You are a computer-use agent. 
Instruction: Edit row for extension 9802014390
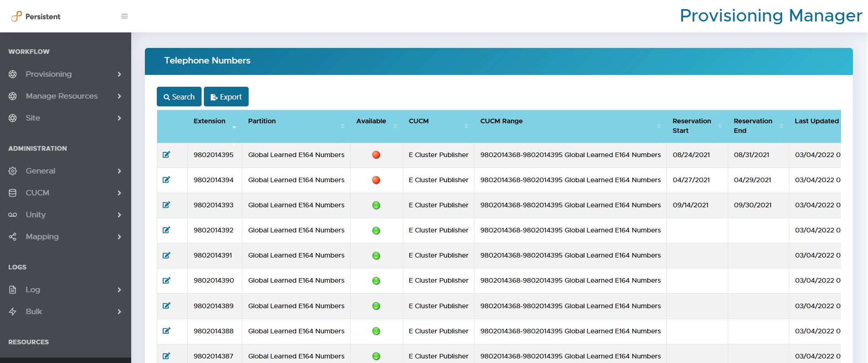pos(166,280)
